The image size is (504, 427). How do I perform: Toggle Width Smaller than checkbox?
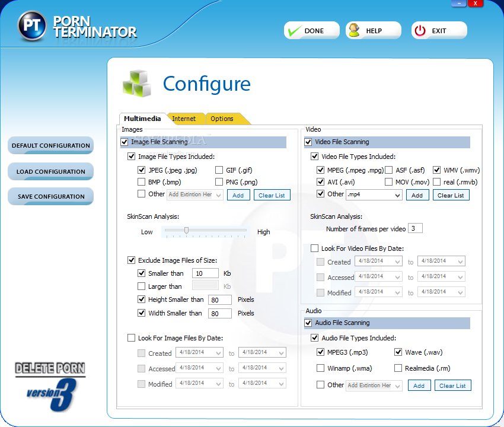click(142, 313)
